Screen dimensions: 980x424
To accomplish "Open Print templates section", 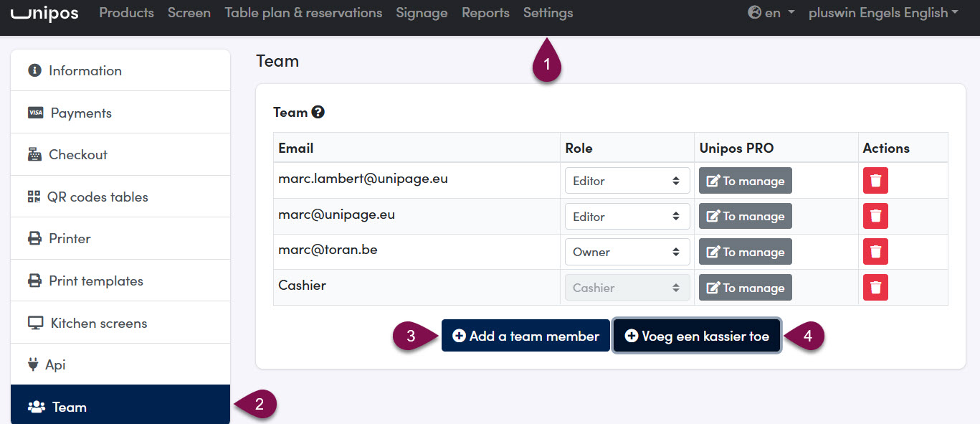I will click(120, 281).
